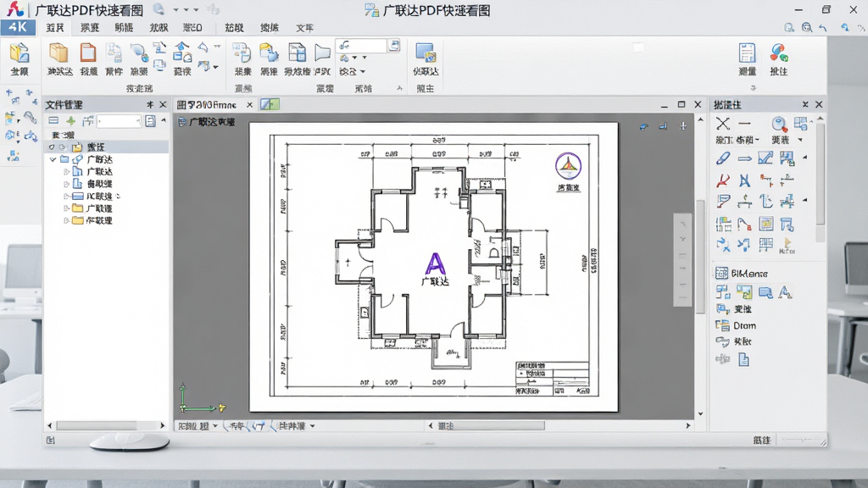Select the straight horizontal line tool in right panel

click(744, 124)
